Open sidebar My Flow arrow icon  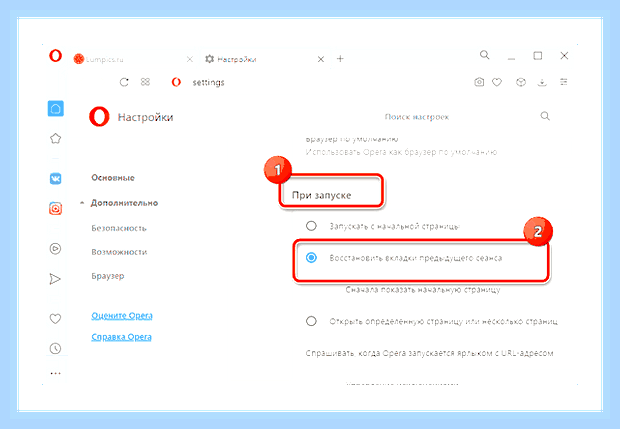55,279
